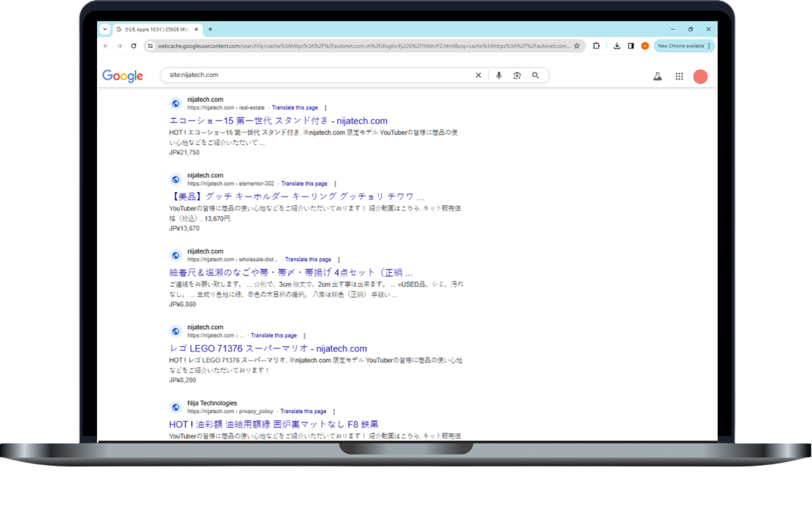Open Google Lens image search

(517, 75)
